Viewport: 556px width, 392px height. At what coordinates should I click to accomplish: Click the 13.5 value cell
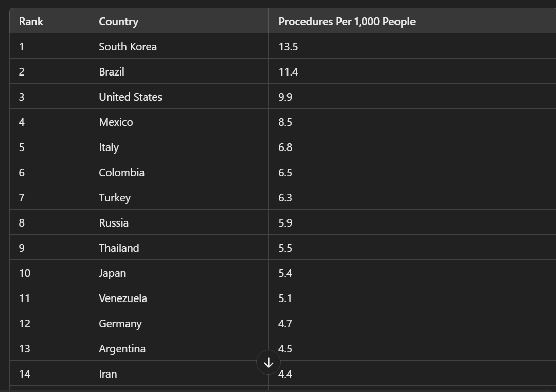tap(412, 46)
